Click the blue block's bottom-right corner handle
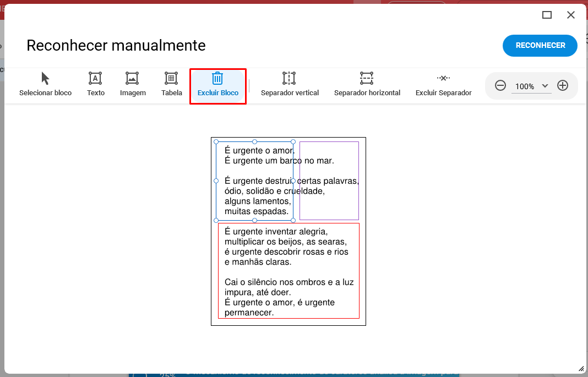The width and height of the screenshot is (588, 377). pos(293,220)
